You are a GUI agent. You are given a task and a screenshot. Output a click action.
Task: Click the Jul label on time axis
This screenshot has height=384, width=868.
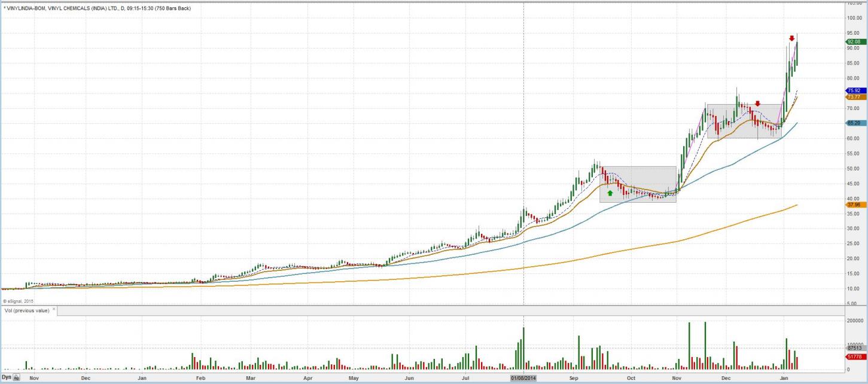click(466, 379)
